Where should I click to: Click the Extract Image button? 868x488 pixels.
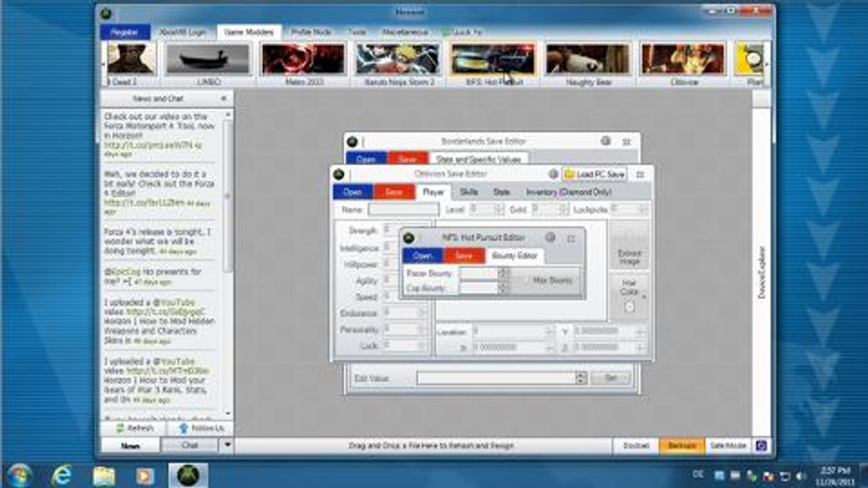(x=629, y=245)
